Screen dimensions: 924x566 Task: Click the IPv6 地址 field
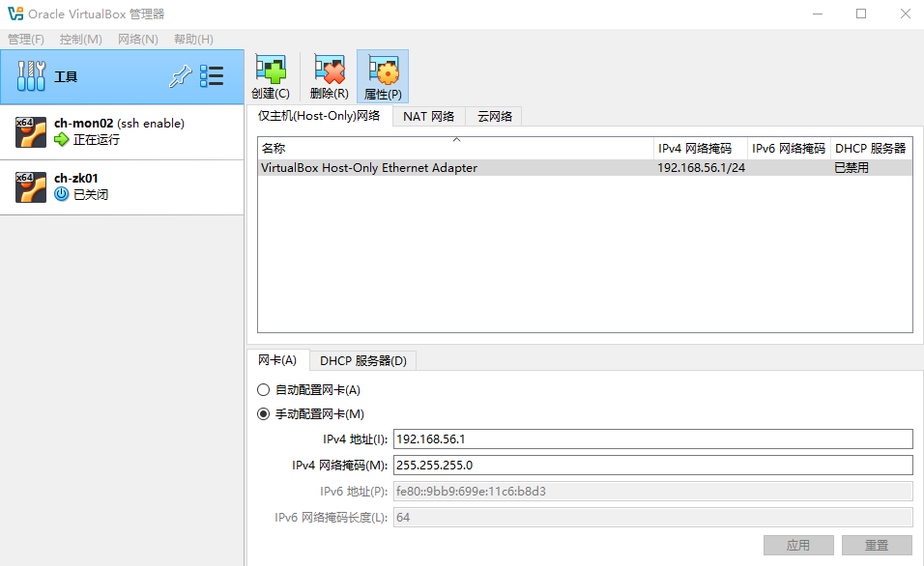(653, 492)
